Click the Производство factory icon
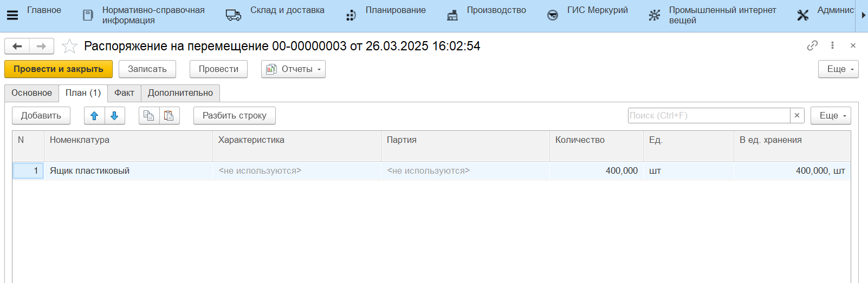The width and height of the screenshot is (868, 283). click(x=452, y=15)
